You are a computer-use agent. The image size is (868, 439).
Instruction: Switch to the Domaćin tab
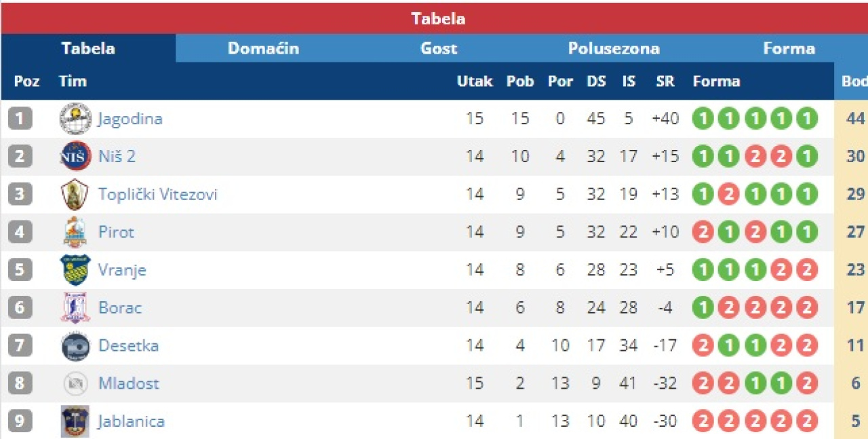click(263, 49)
